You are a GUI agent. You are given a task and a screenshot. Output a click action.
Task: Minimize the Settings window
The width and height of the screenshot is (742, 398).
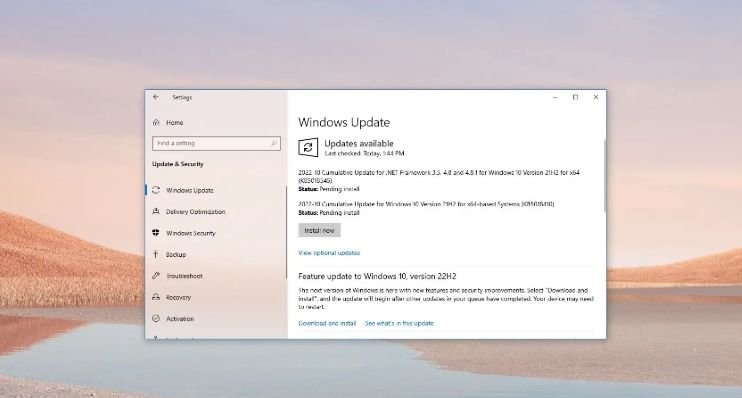555,97
